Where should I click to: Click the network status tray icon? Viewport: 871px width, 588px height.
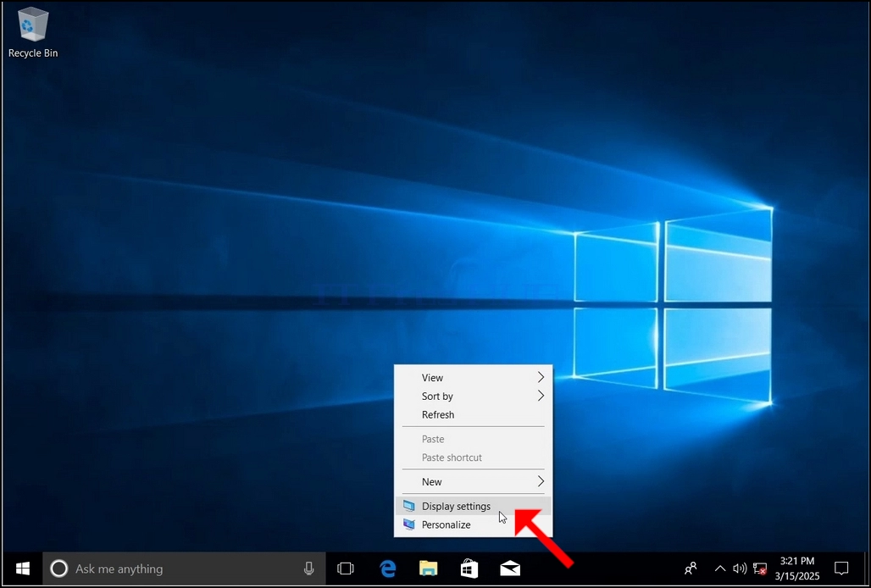[759, 569]
